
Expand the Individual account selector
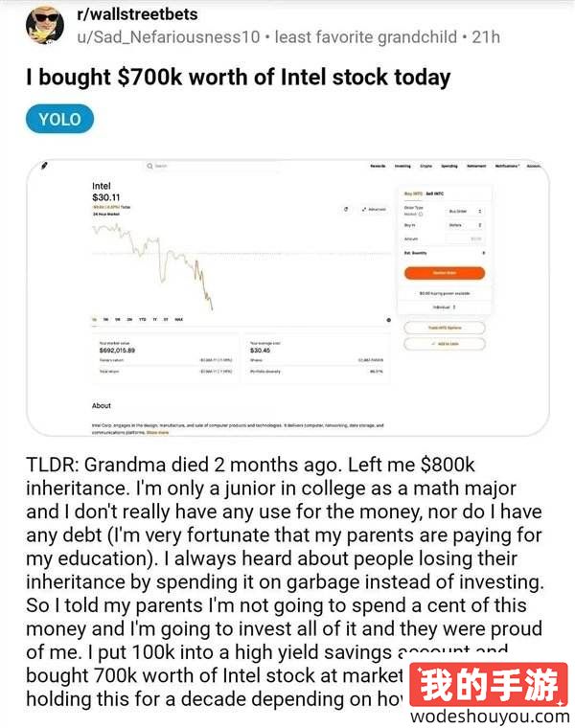click(445, 307)
